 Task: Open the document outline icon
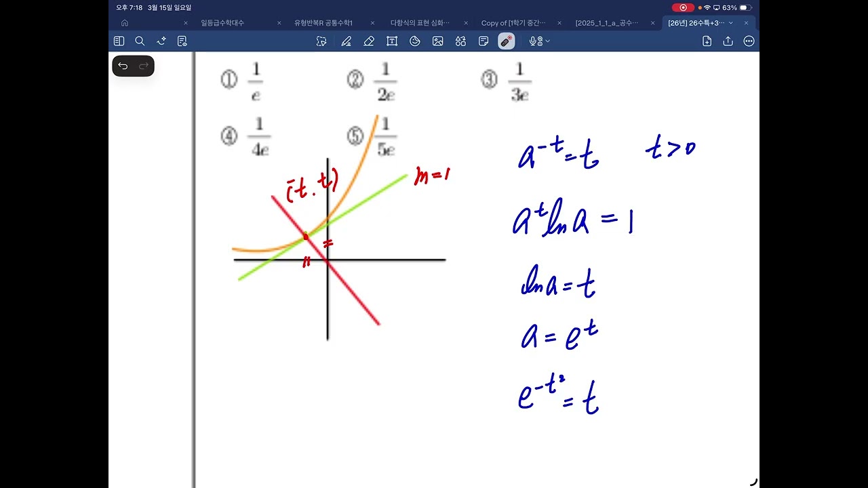[182, 41]
